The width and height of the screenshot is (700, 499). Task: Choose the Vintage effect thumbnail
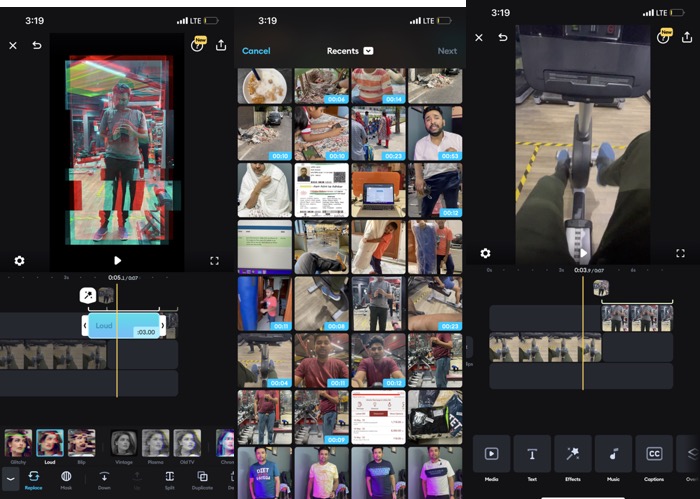124,443
